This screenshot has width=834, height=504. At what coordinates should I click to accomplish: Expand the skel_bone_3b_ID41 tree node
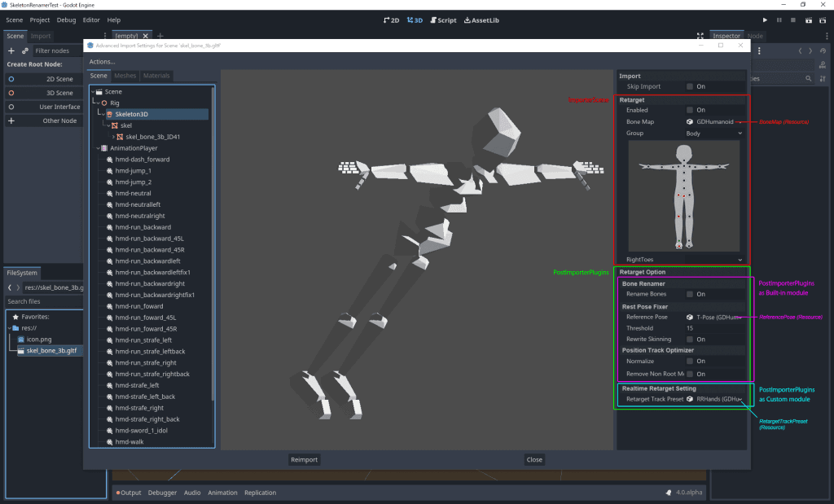tap(114, 137)
